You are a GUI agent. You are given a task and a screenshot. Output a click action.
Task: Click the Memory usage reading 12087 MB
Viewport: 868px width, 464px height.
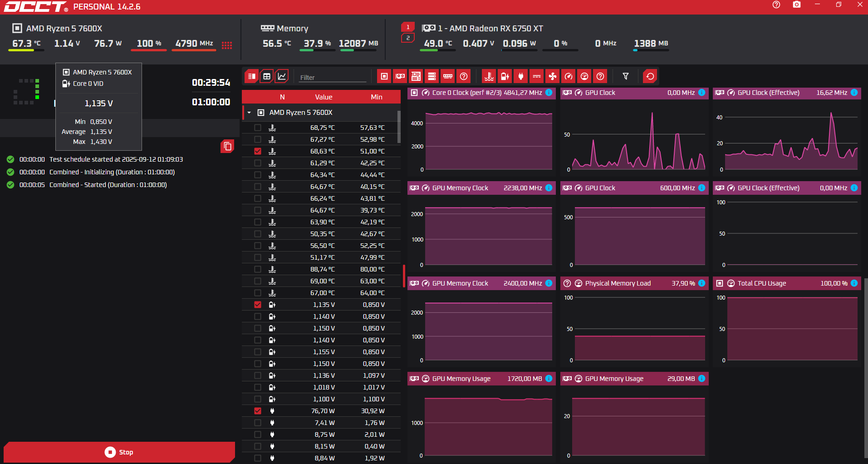[x=358, y=44]
